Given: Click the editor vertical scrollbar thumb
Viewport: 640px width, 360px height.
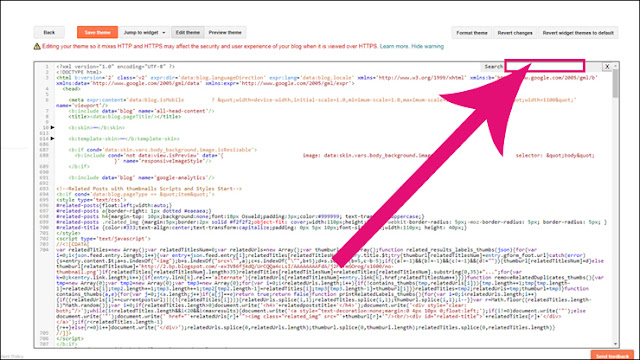Looking at the screenshot, I should pos(616,83).
